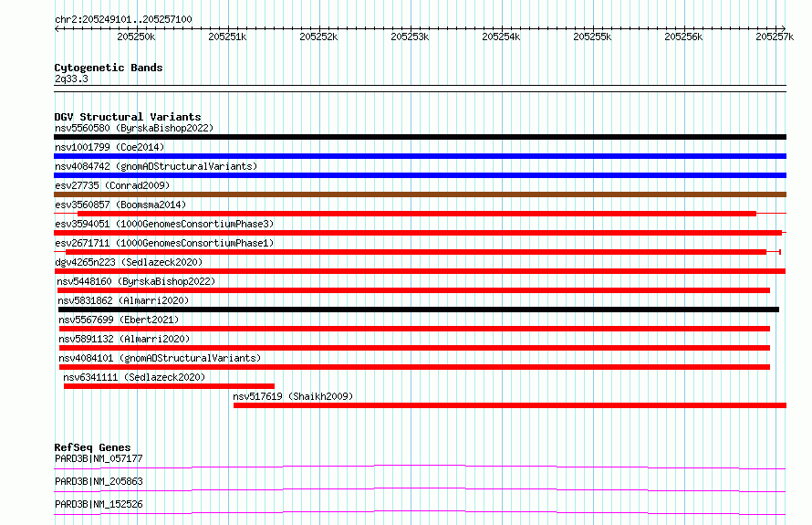The height and width of the screenshot is (525, 812).
Task: Click nsv5567699 (Ebert2021) label
Action: pyautogui.click(x=118, y=320)
